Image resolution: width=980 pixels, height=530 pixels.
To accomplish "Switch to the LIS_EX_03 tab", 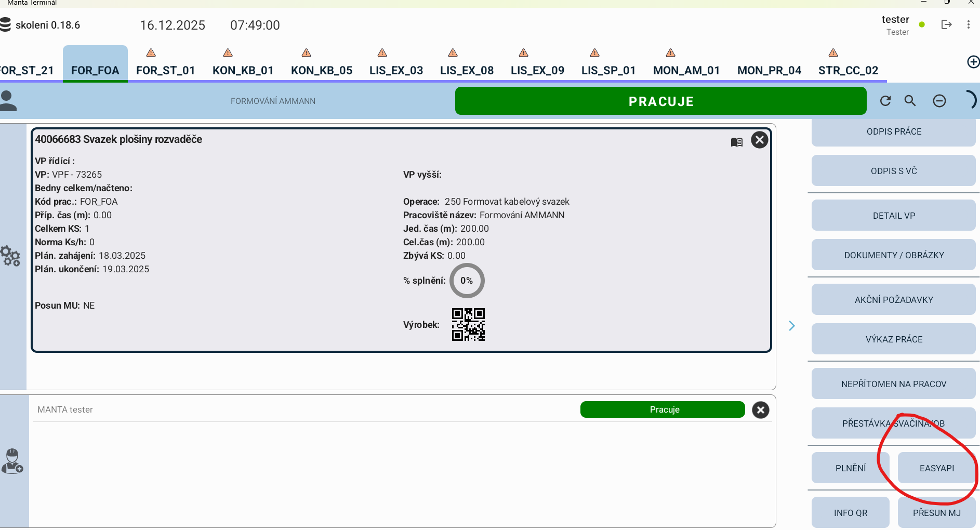I will click(x=396, y=70).
